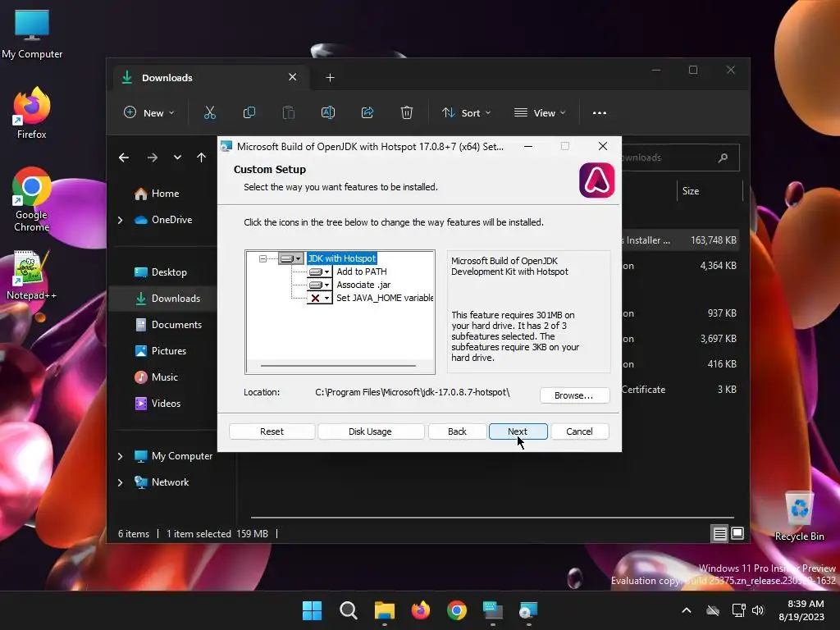
Task: Open the Windows Start menu
Action: coord(312,610)
